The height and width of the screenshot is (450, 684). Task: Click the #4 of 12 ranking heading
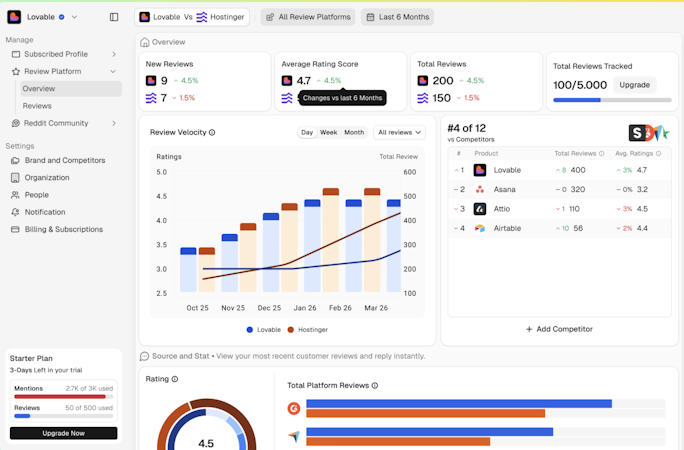466,128
